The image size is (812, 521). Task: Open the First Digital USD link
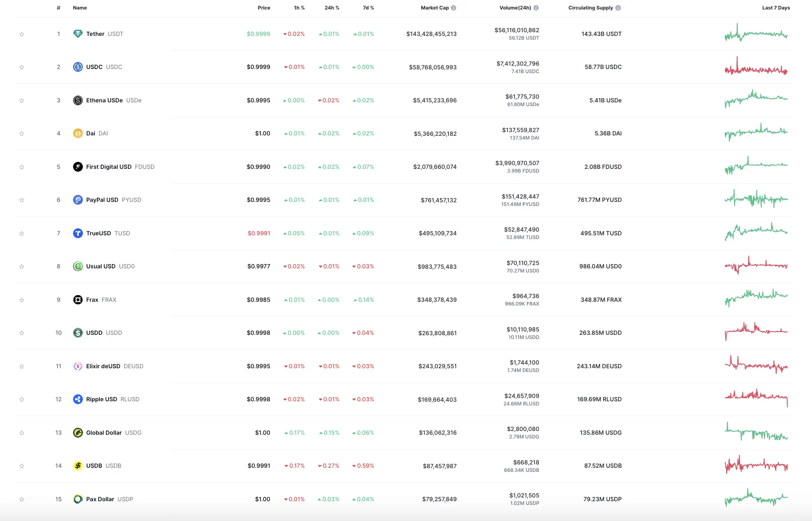(109, 167)
